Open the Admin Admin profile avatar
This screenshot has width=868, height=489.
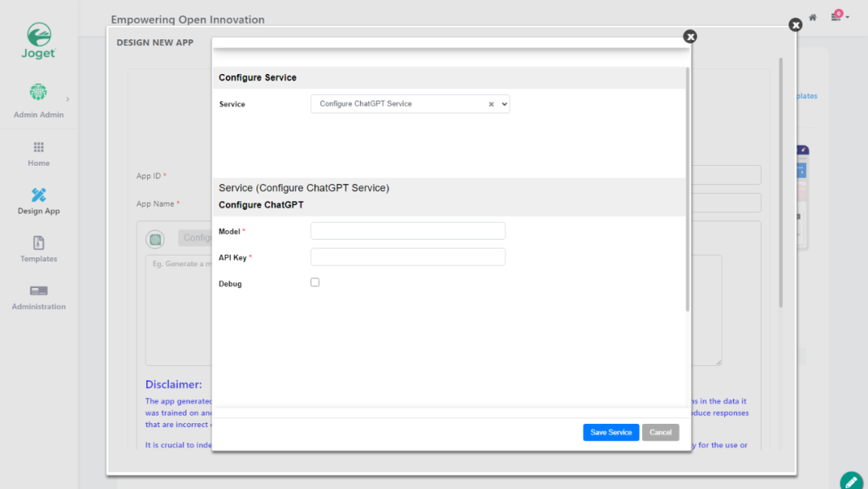39,92
